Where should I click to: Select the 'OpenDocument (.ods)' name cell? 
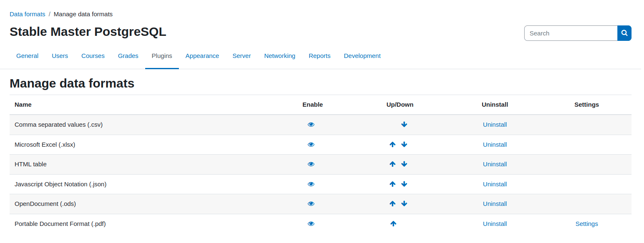(45, 204)
